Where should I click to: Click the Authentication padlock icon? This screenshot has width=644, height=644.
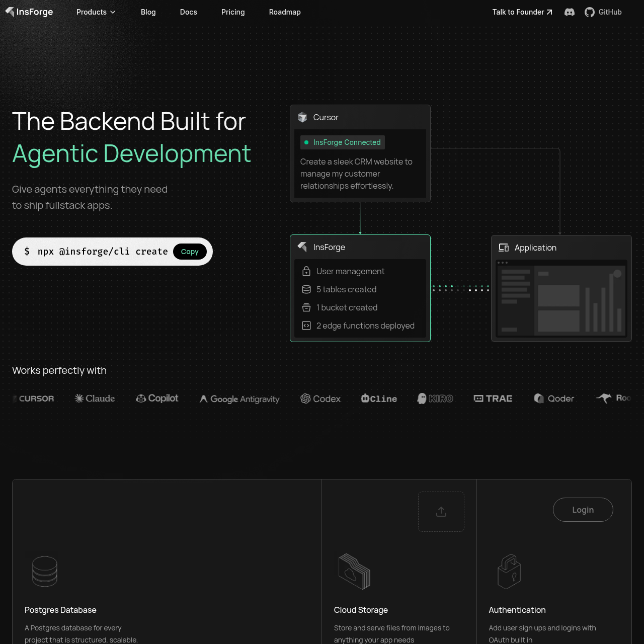[509, 572]
